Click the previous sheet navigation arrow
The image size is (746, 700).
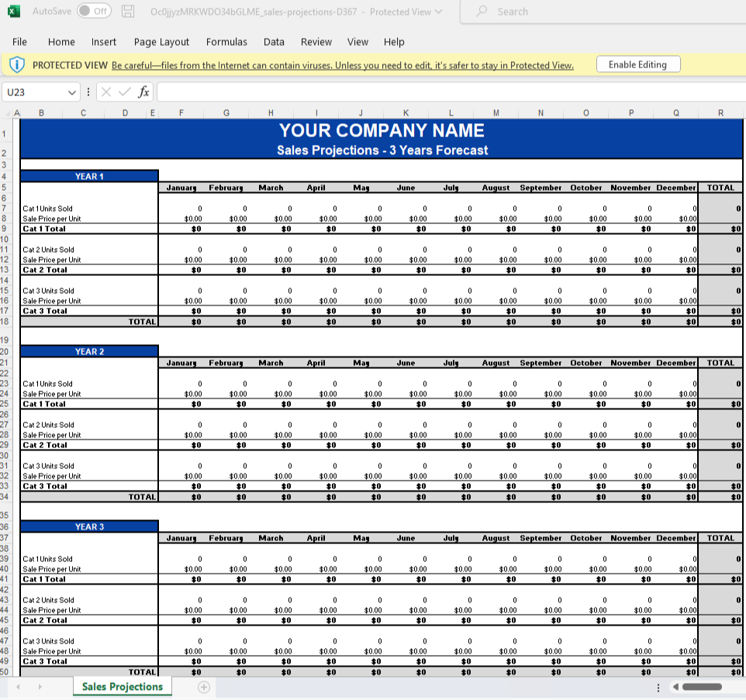click(x=19, y=687)
